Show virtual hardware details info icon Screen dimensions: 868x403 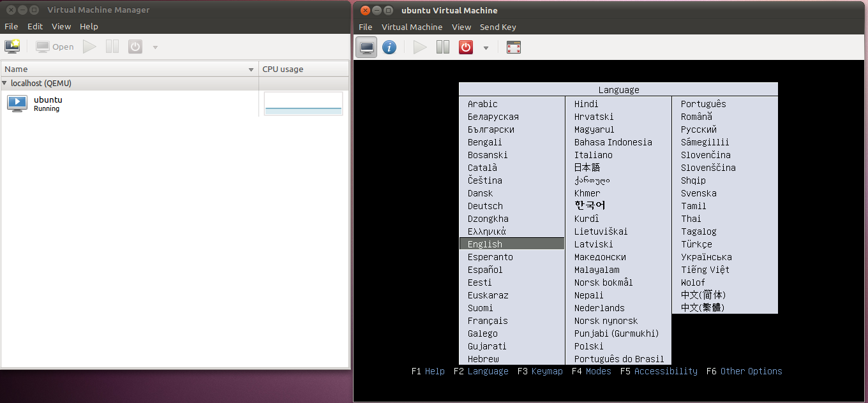pos(389,47)
